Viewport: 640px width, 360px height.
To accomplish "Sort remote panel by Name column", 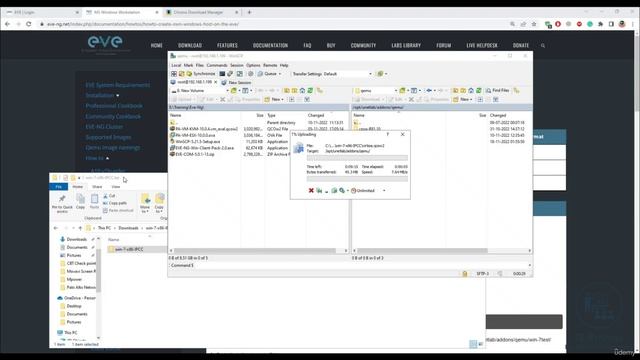I will [359, 116].
